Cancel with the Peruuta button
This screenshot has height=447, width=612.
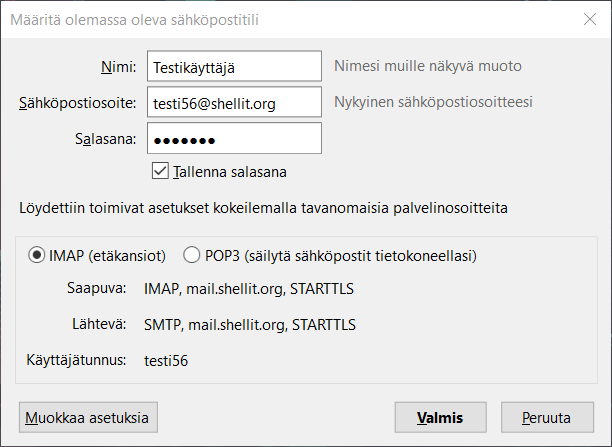pos(547,417)
